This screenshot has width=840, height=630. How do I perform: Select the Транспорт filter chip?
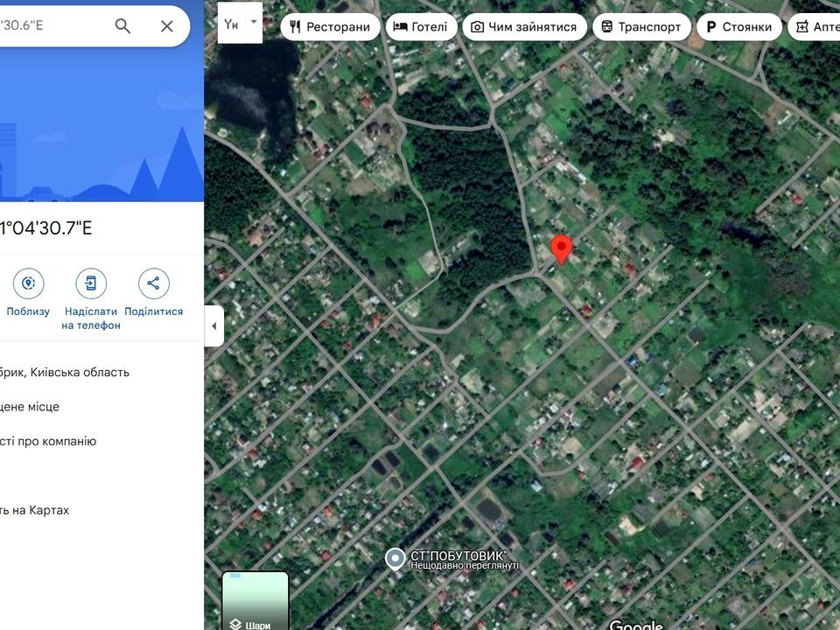click(641, 27)
